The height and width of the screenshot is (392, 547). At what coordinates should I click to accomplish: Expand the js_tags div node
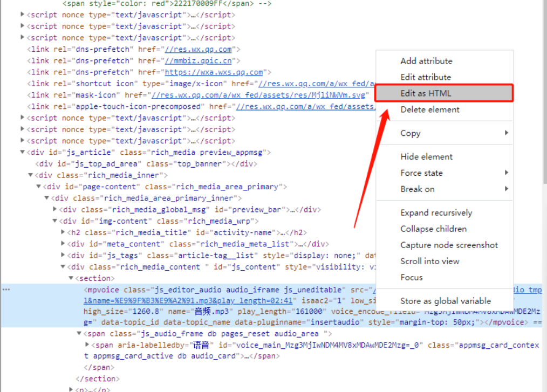click(63, 255)
